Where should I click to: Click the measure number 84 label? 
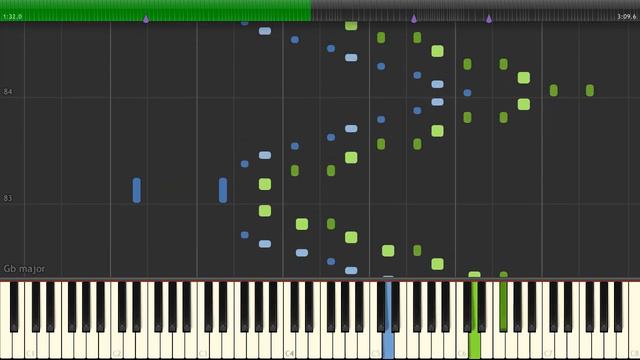(x=8, y=92)
